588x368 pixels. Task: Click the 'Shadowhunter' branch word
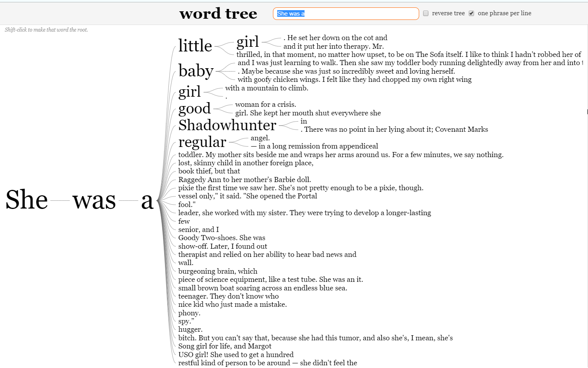pyautogui.click(x=227, y=125)
